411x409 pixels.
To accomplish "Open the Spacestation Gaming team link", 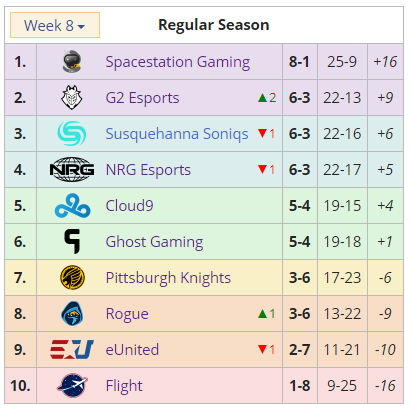I will (178, 62).
